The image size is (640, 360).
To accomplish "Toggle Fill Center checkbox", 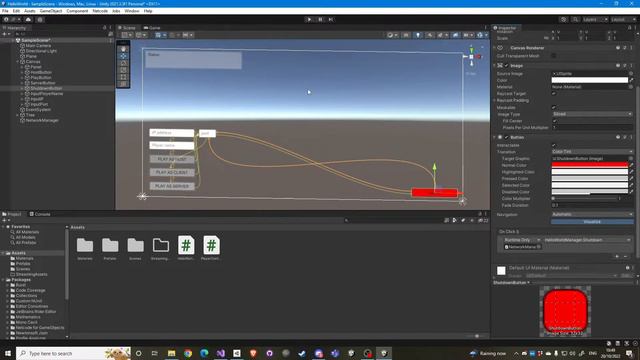I will [554, 121].
